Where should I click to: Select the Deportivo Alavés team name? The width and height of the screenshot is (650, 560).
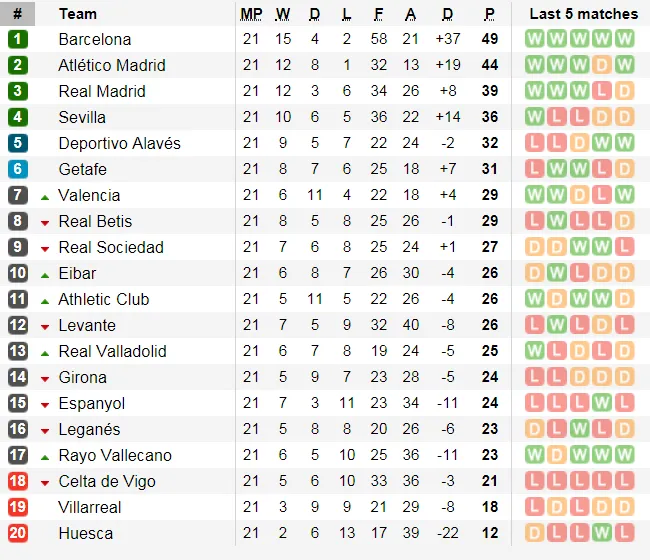point(120,143)
